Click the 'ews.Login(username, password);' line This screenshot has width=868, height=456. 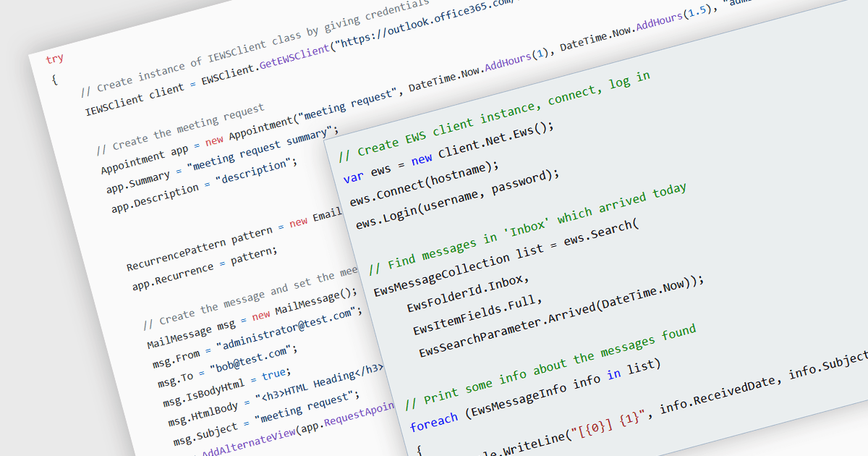point(458,201)
